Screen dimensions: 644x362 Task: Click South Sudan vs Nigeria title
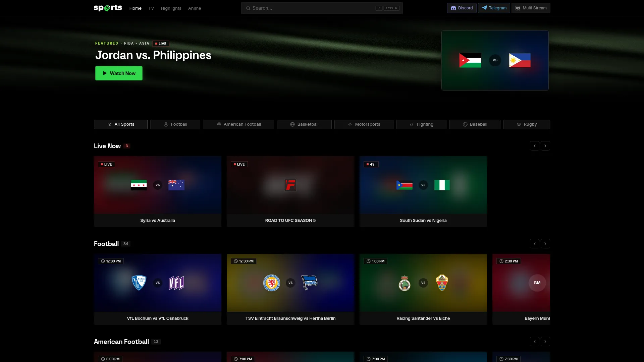coord(423,221)
